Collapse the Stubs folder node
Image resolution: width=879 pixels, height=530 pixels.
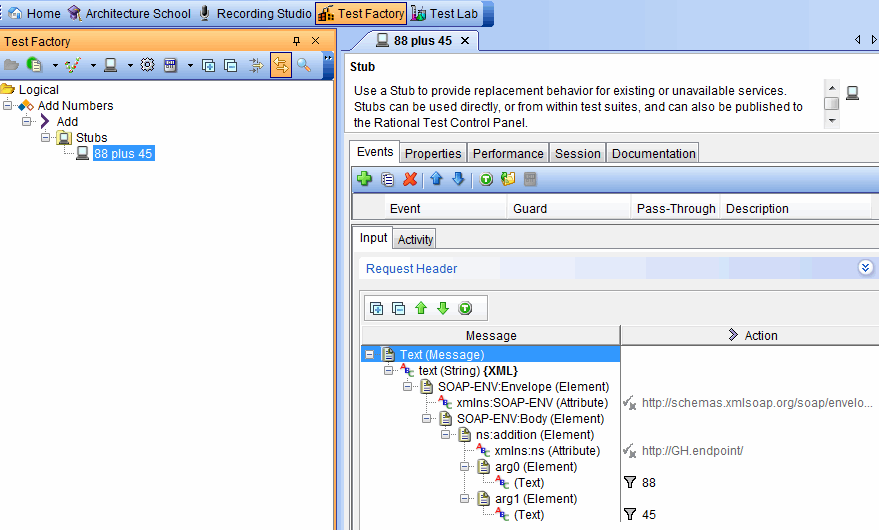click(45, 137)
